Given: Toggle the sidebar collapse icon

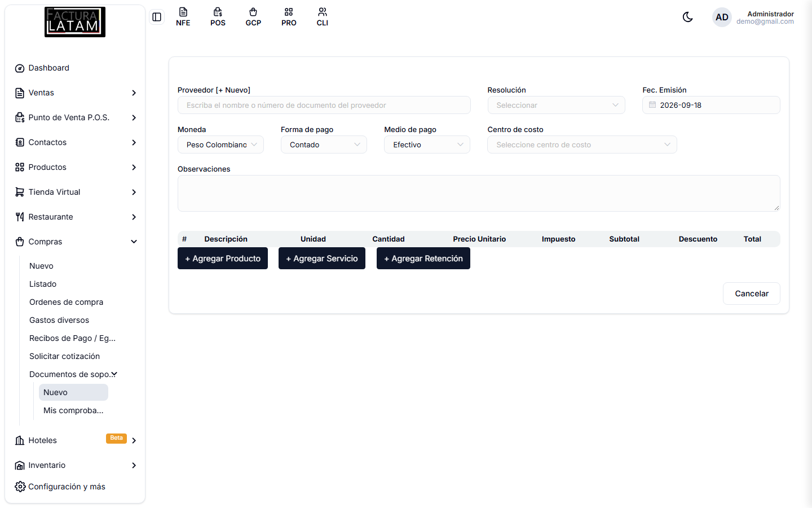Looking at the screenshot, I should (x=157, y=17).
